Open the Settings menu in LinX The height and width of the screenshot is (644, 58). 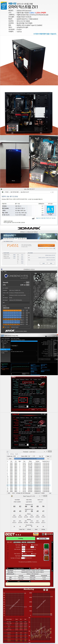click(12, 454)
